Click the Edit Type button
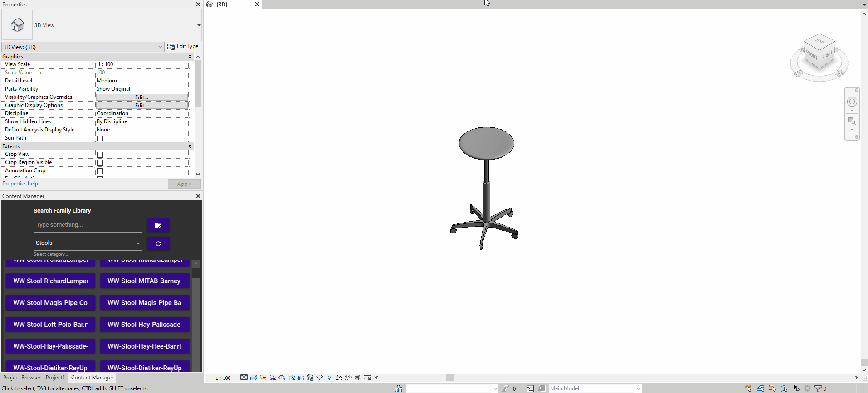 [183, 46]
